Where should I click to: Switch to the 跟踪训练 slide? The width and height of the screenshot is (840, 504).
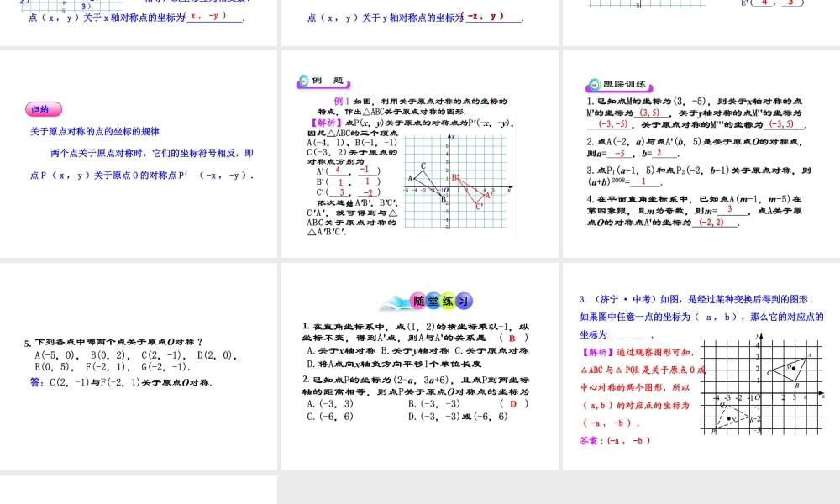pyautogui.click(x=700, y=155)
